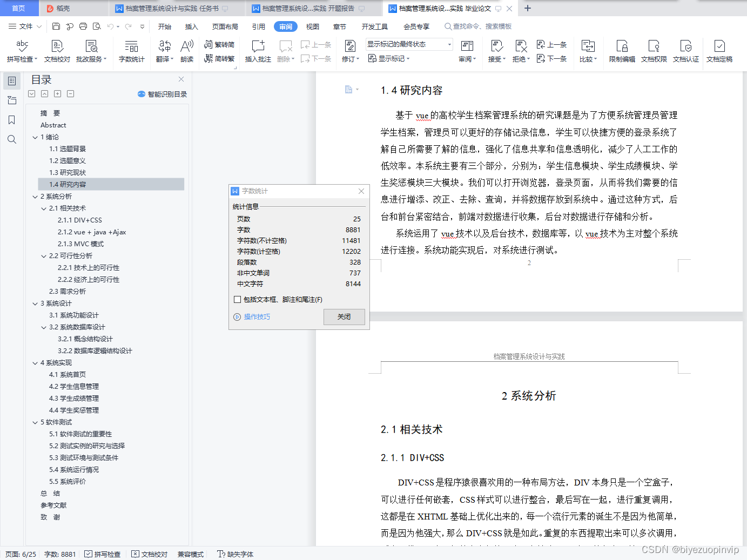Click the 文档认证 document authentication icon

click(x=686, y=51)
